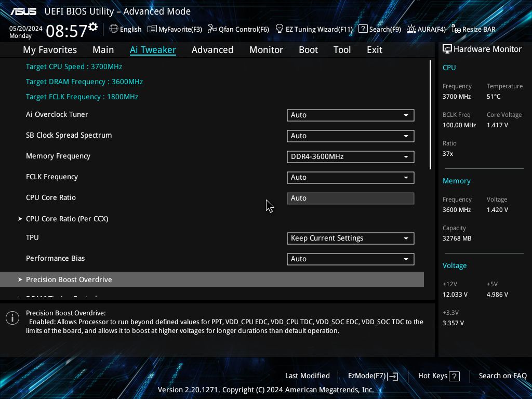Open settings gear next to the clock

pos(93,27)
